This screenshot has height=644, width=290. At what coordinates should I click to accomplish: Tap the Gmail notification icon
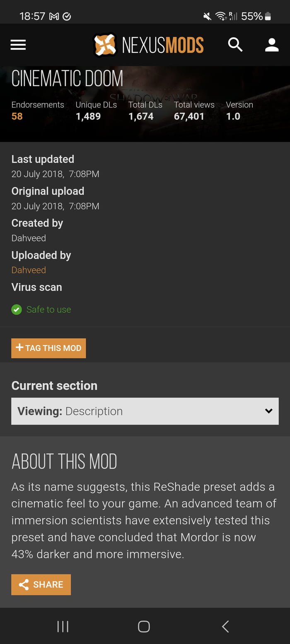(x=54, y=16)
